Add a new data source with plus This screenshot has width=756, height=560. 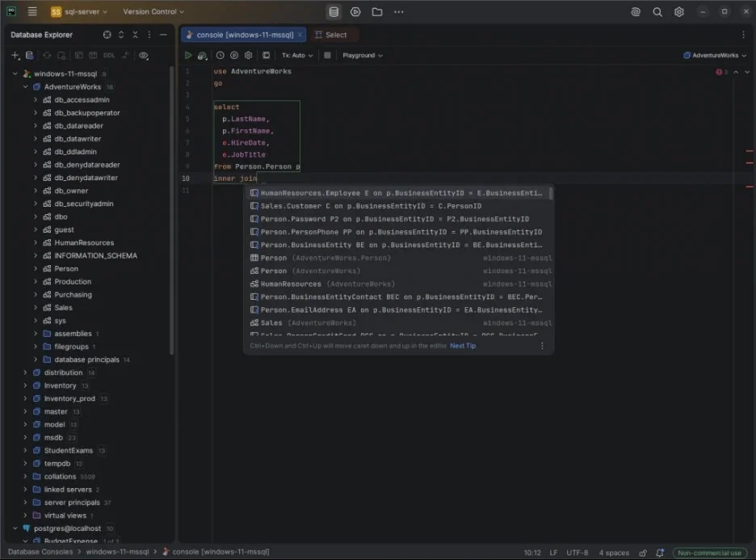(15, 56)
